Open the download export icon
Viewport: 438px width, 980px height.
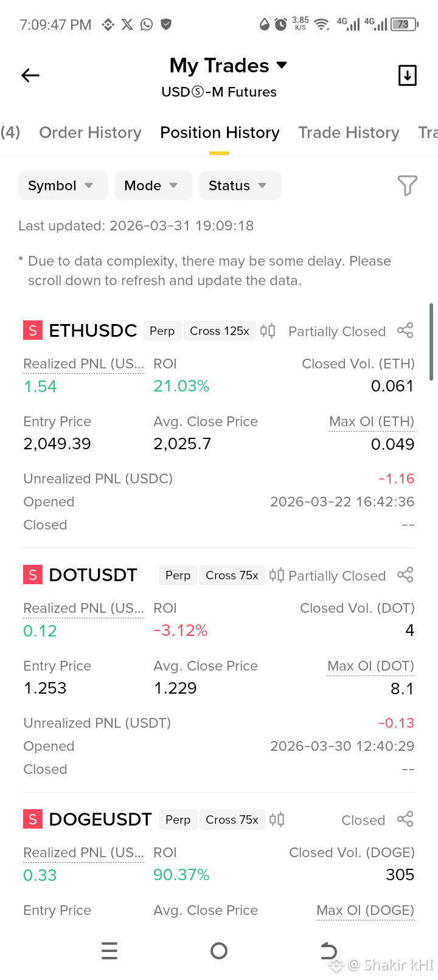407,75
